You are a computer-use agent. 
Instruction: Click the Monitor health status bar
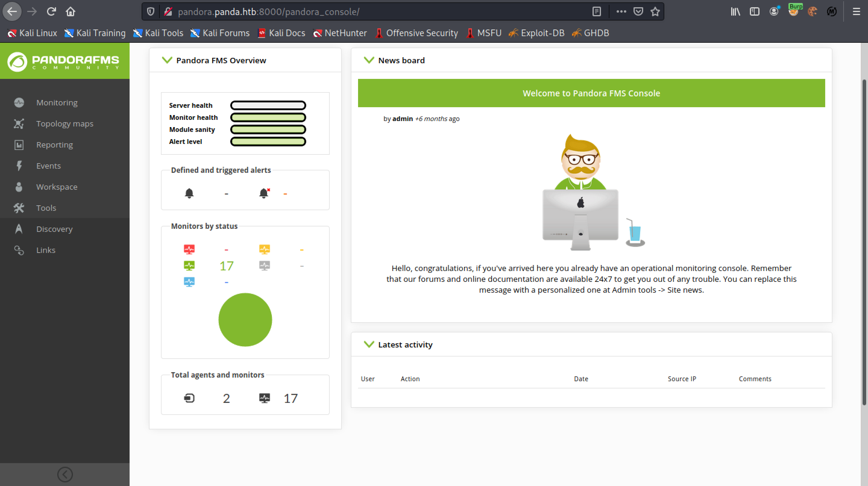(268, 117)
